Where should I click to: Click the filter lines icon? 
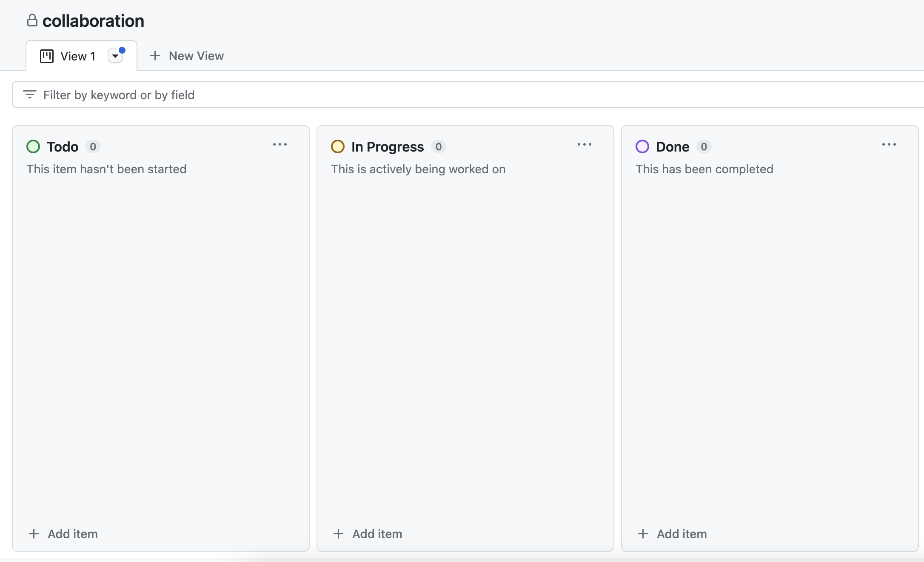click(x=29, y=95)
